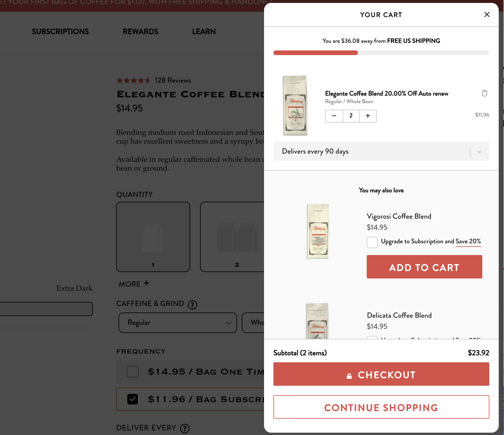Open the Whole bean grind dropdown
Image resolution: width=504 pixels, height=435 pixels.
253,323
